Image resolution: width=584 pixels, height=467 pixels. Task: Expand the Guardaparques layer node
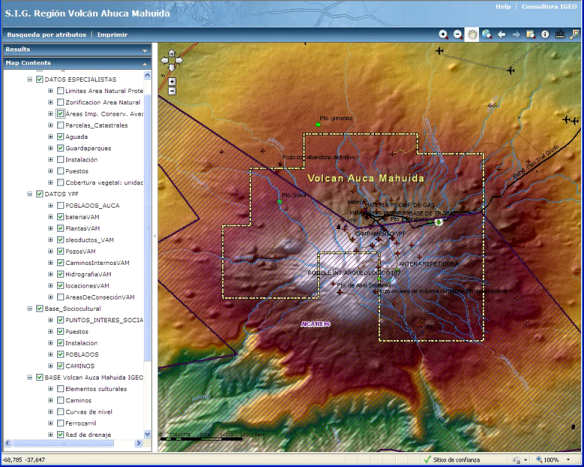[50, 148]
